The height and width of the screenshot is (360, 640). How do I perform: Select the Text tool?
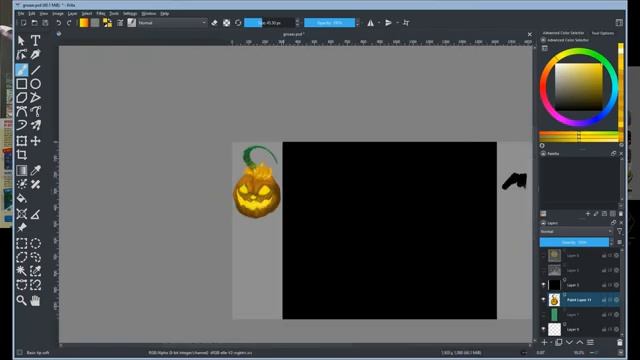coord(36,40)
